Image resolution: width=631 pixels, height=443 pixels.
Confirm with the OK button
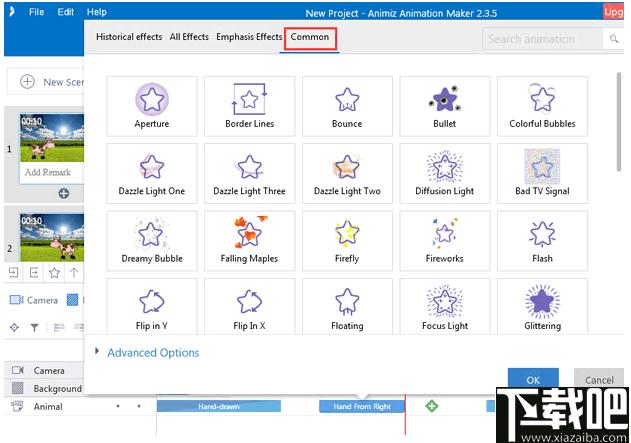[x=533, y=380]
